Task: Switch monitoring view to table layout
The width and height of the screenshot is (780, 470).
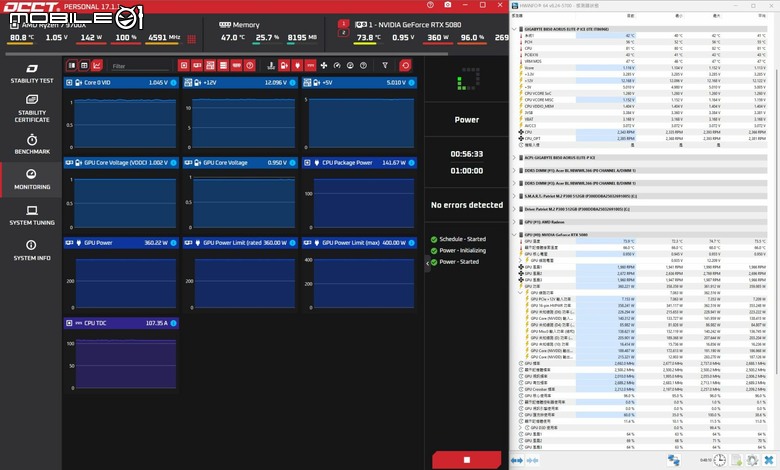Action: point(85,65)
